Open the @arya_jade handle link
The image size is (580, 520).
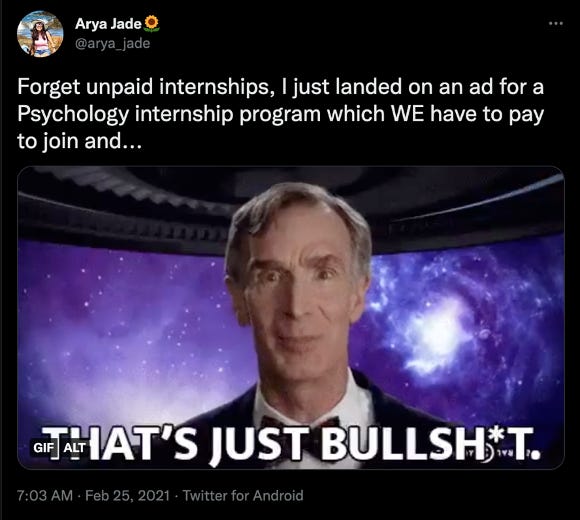click(112, 43)
